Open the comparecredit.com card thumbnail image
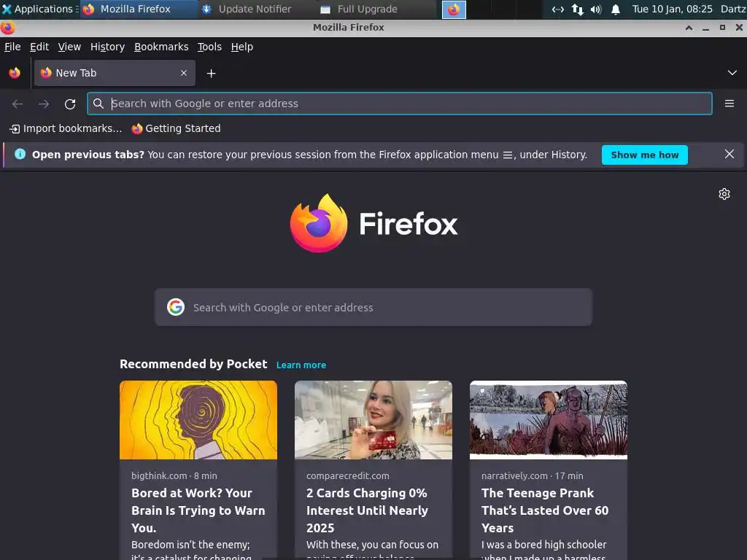 click(373, 420)
